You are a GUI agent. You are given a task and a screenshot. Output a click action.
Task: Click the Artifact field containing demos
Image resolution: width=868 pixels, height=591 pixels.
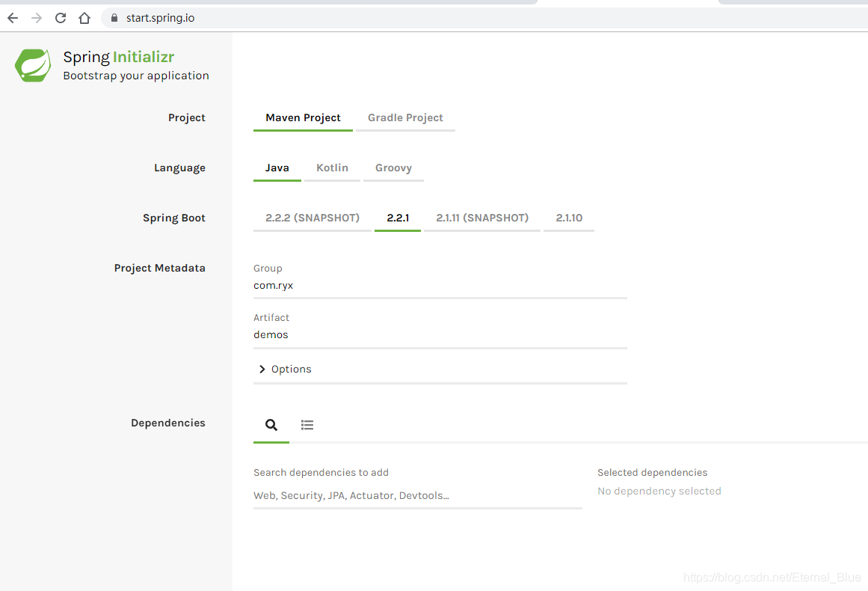tap(440, 335)
